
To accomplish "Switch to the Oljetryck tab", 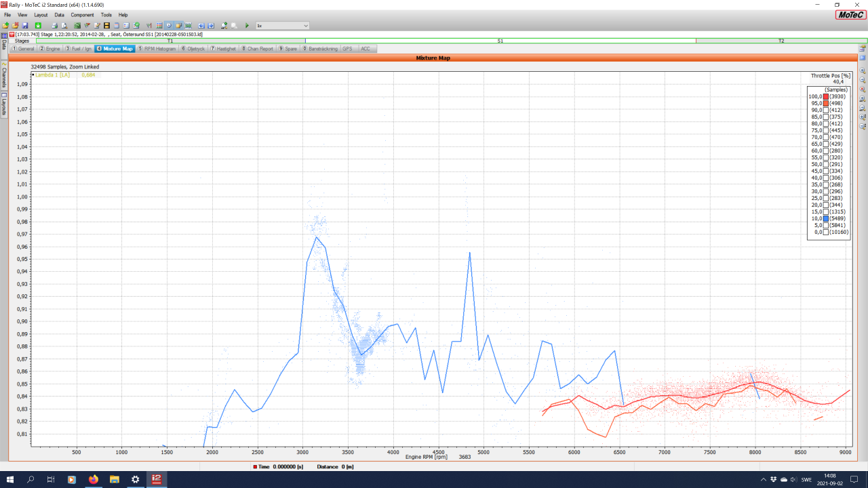I will [193, 49].
